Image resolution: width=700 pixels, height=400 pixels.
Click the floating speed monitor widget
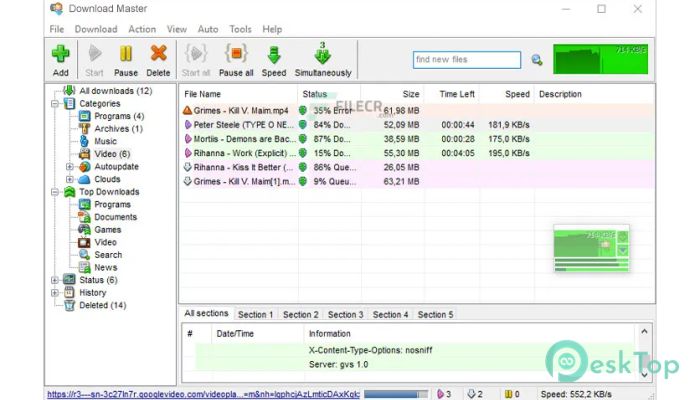coord(592,249)
